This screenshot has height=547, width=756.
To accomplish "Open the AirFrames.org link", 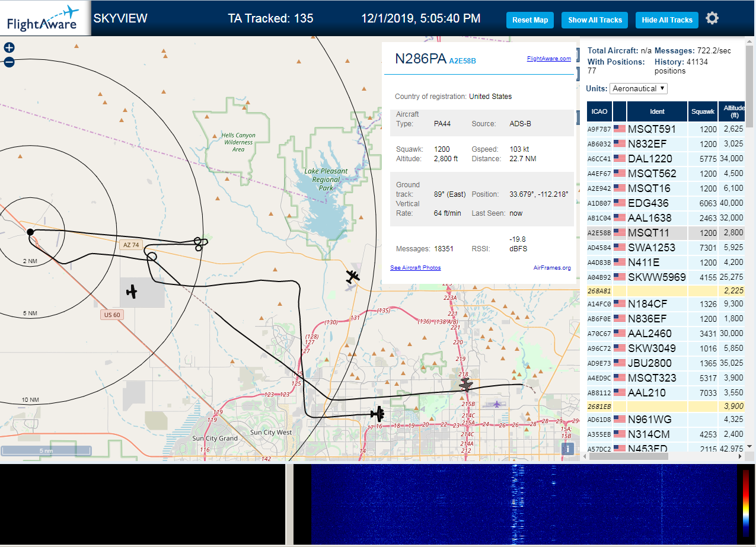I will (x=552, y=268).
